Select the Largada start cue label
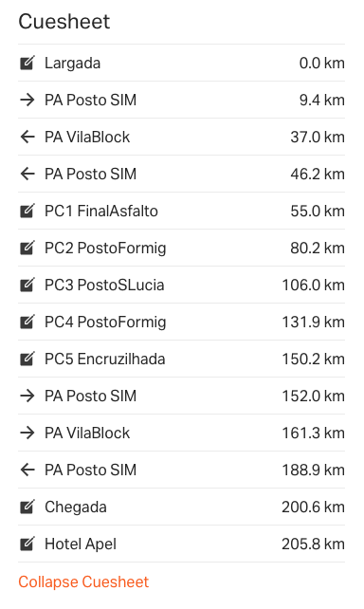364x609 pixels. pyautogui.click(x=73, y=63)
